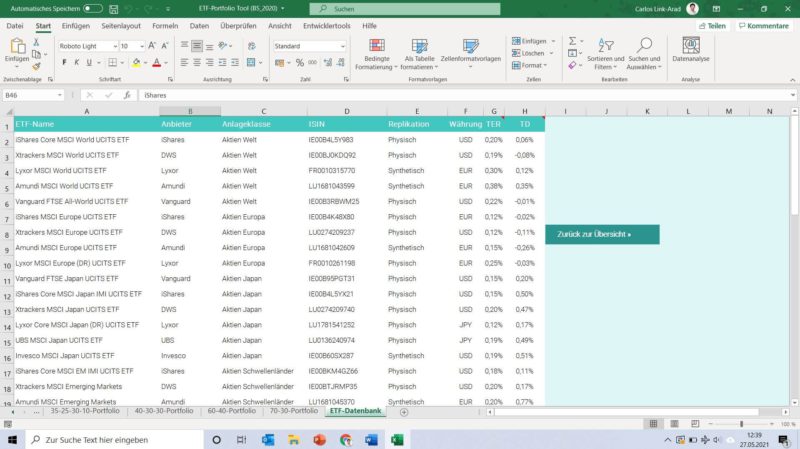
Task: Click the zoom slider handle
Action: [x=741, y=424]
